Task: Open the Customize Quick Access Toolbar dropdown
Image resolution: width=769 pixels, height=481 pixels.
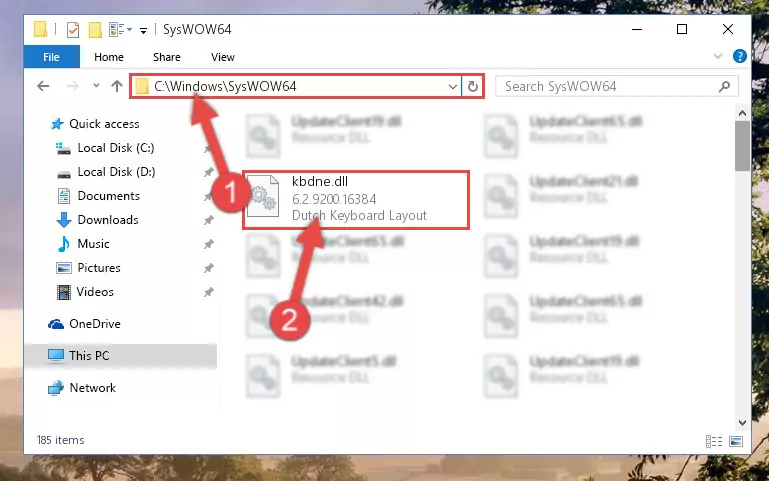Action: (x=143, y=30)
